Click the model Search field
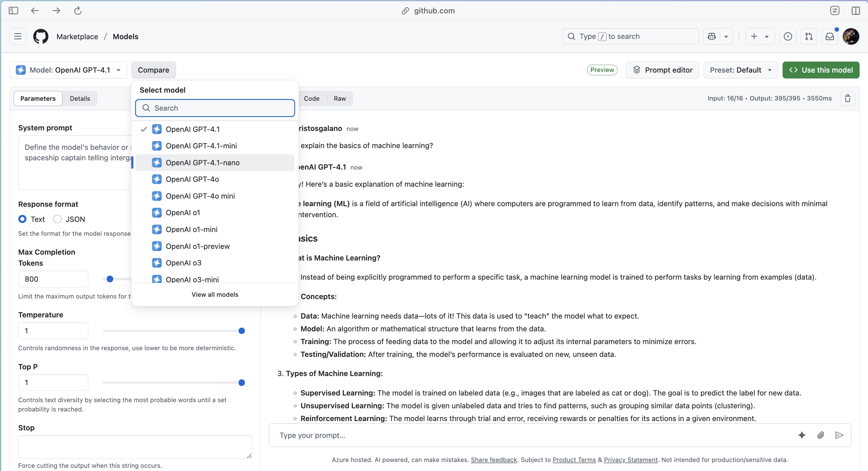 pos(215,108)
